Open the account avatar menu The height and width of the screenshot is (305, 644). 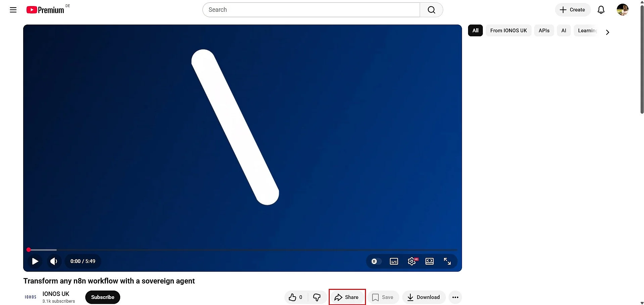623,10
